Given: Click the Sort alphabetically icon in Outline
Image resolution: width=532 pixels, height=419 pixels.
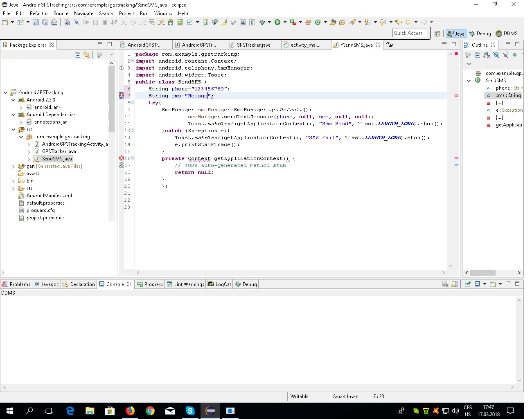Looking at the screenshot, I should (x=487, y=55).
